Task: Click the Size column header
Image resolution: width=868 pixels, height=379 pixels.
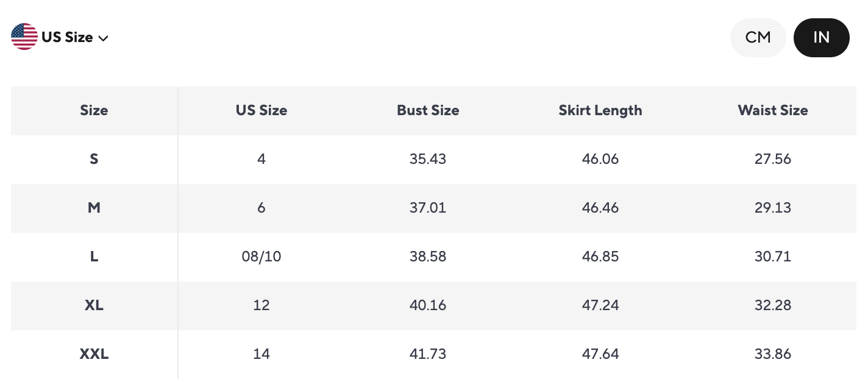Action: click(94, 110)
